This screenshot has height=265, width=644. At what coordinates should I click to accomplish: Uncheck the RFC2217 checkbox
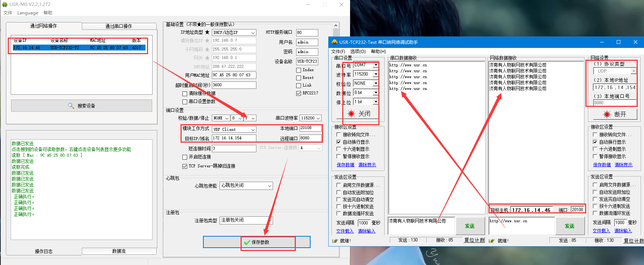299,93
